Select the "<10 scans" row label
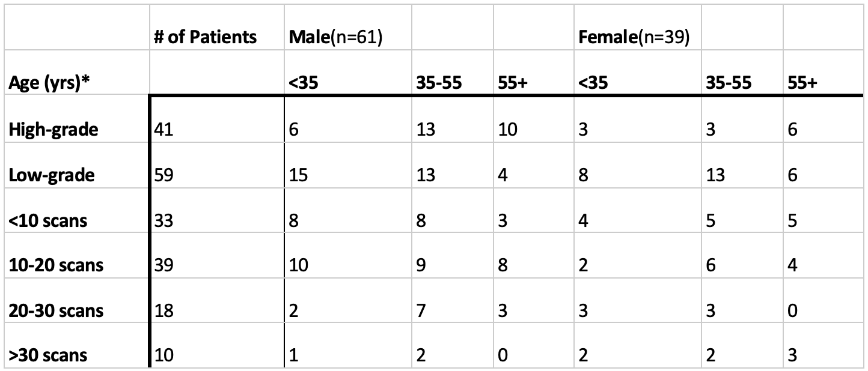 click(48, 220)
